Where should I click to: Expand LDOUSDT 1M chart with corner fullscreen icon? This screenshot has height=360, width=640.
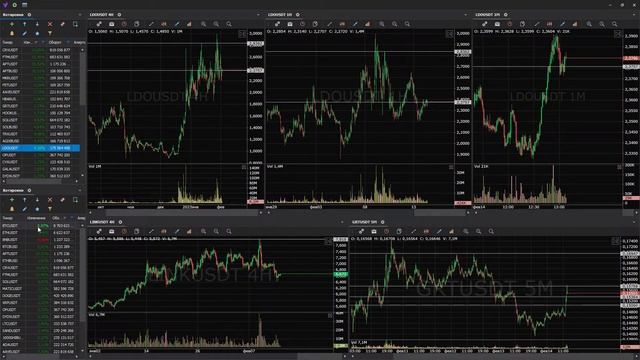618,34
